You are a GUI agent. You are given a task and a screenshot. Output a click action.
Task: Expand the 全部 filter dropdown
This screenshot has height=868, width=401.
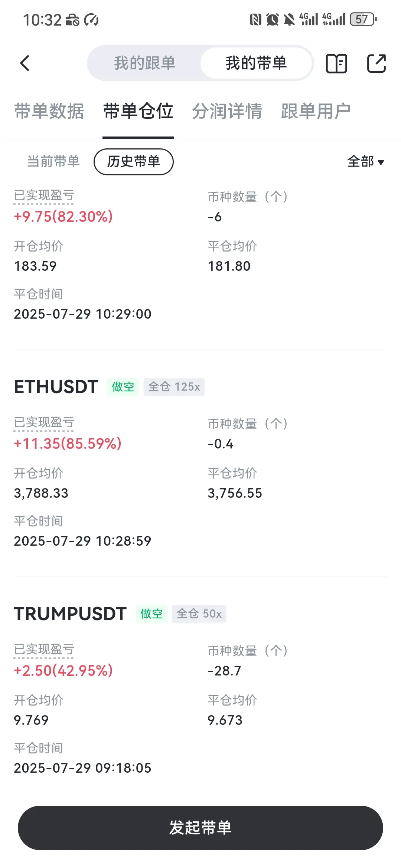tap(366, 161)
